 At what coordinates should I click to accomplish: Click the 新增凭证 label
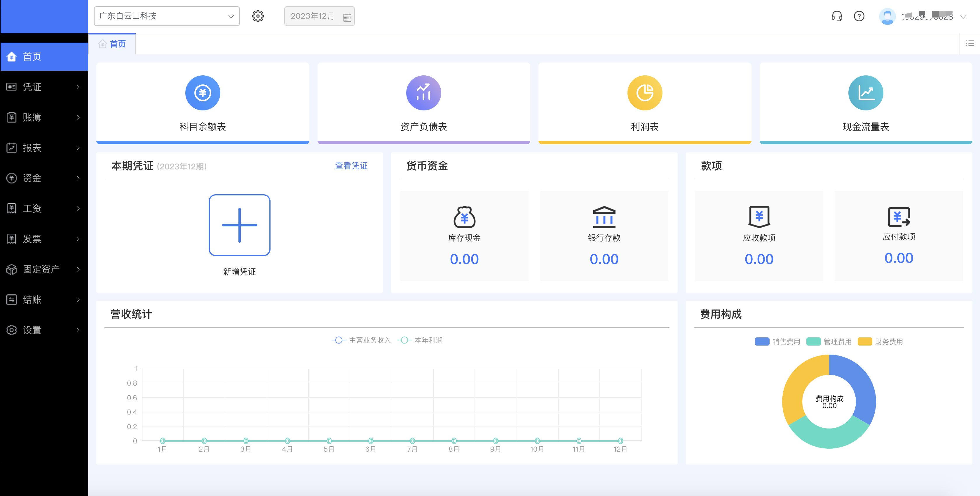point(239,271)
